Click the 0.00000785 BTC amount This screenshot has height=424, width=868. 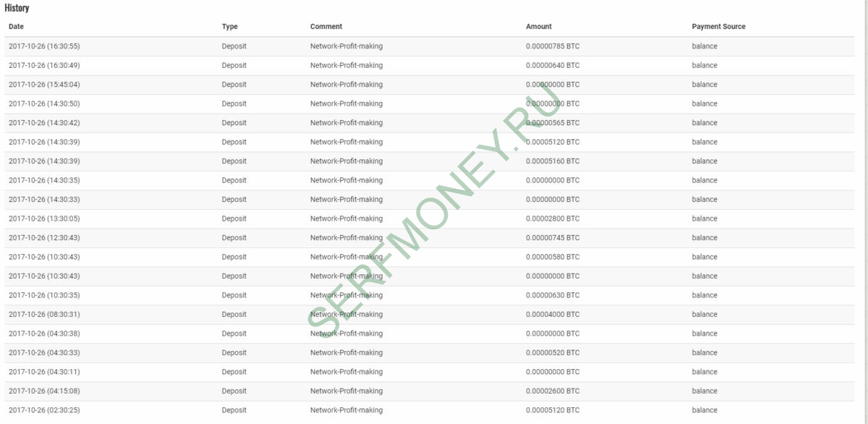(x=553, y=46)
